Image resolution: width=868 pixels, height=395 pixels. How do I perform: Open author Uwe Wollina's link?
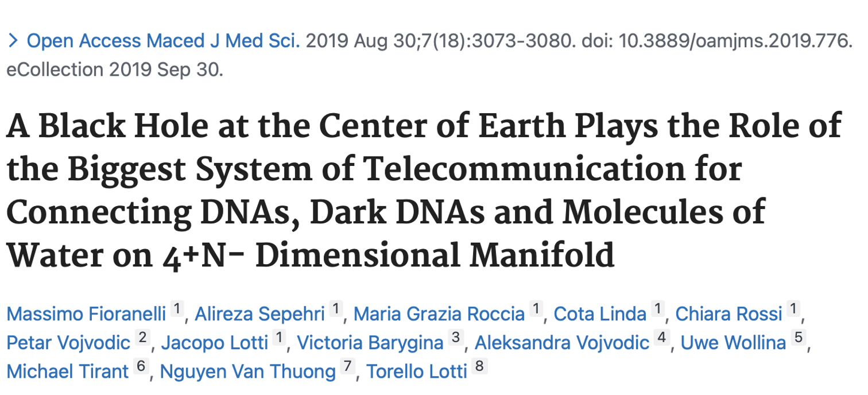tap(733, 343)
